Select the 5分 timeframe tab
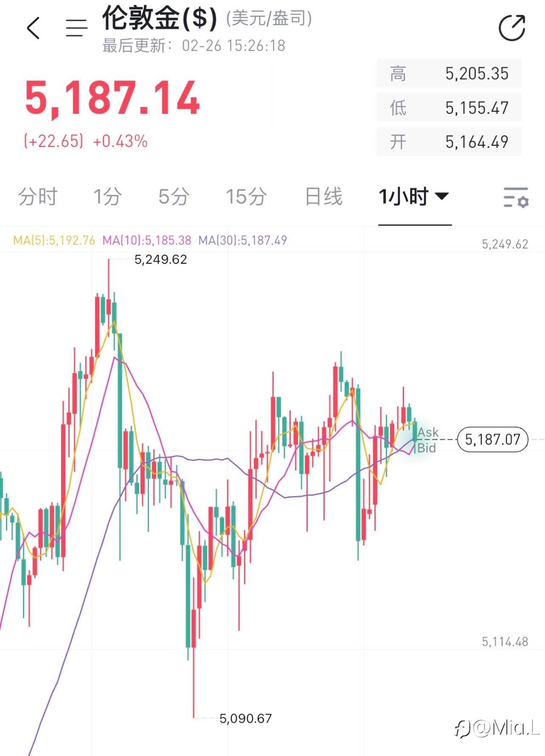This screenshot has height=756, width=545. pyautogui.click(x=174, y=197)
